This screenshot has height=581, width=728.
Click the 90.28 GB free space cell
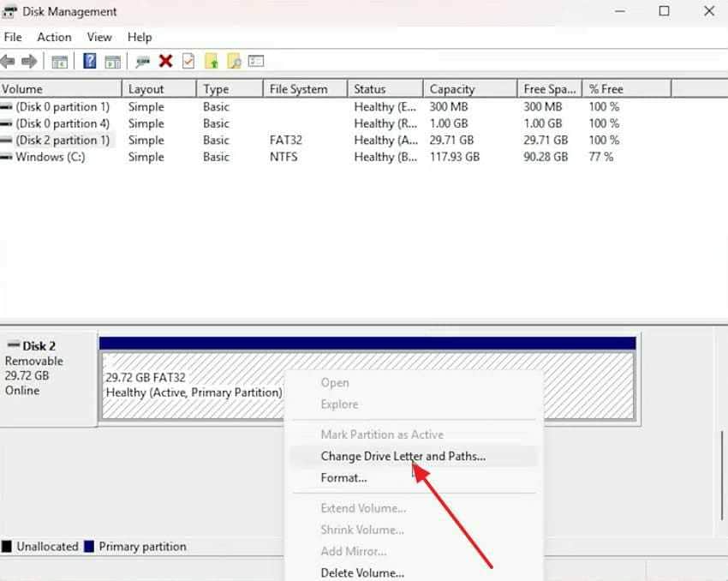click(x=546, y=157)
